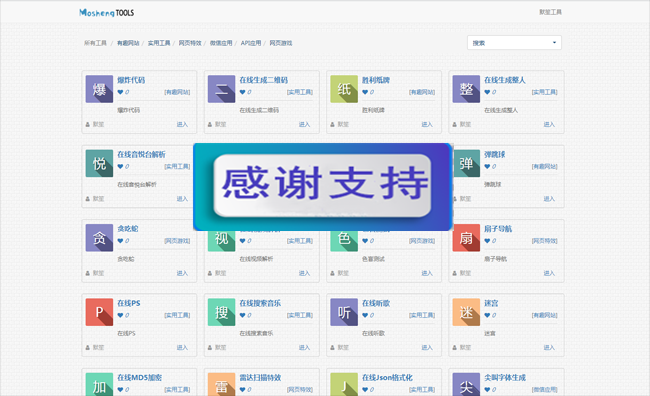This screenshot has height=396, width=650.
Task: Click author 默笙 on the 在线PS card
Action: pos(98,347)
